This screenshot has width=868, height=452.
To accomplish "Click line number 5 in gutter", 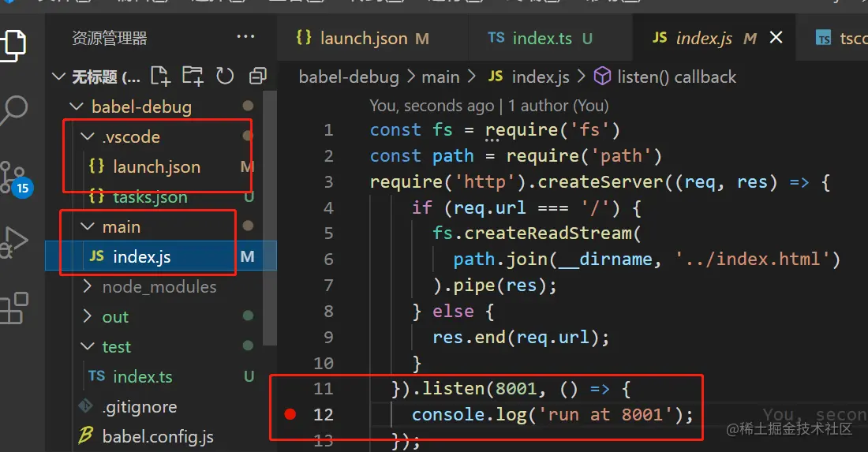I will click(328, 233).
